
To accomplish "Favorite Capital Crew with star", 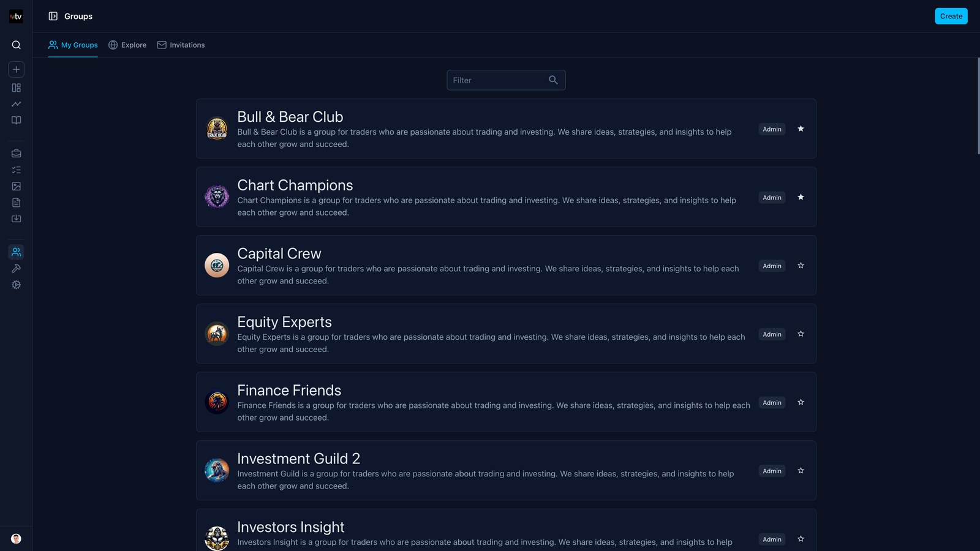I will point(801,266).
